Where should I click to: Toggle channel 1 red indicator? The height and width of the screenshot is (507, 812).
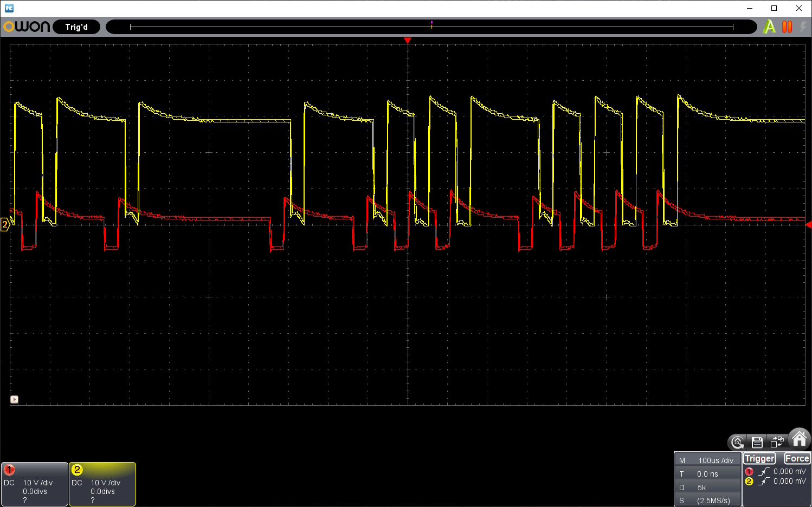[x=9, y=470]
